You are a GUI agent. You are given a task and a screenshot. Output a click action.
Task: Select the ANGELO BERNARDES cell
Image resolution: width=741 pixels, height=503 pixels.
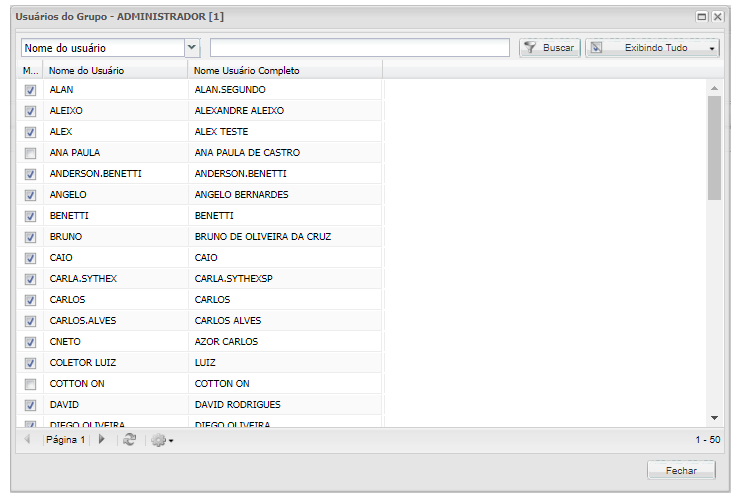tap(285, 194)
